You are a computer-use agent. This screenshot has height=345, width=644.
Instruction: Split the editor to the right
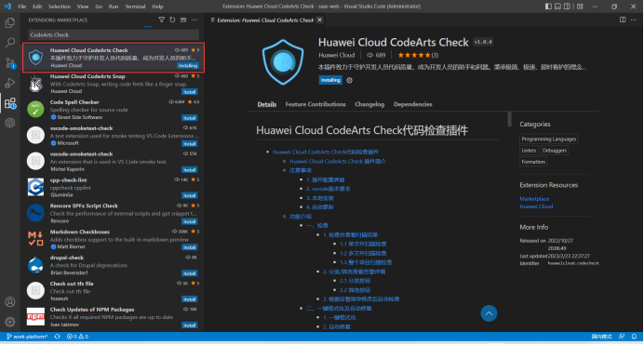[x=623, y=20]
